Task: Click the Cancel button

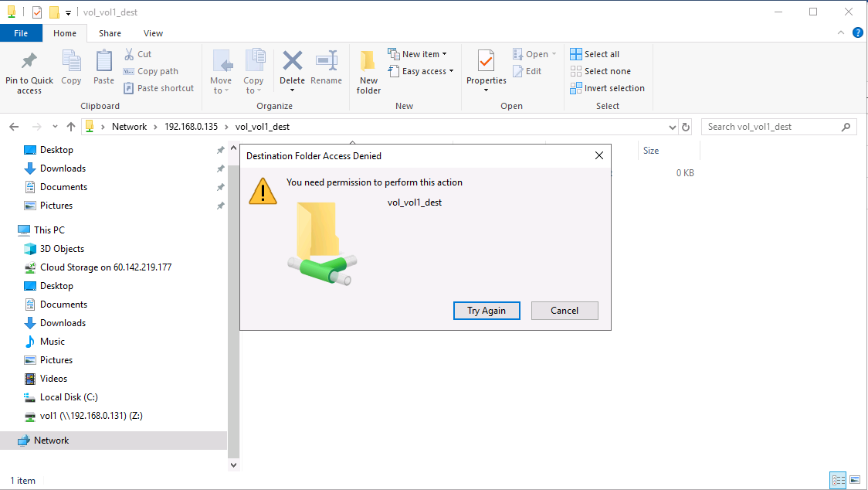Action: (x=565, y=311)
